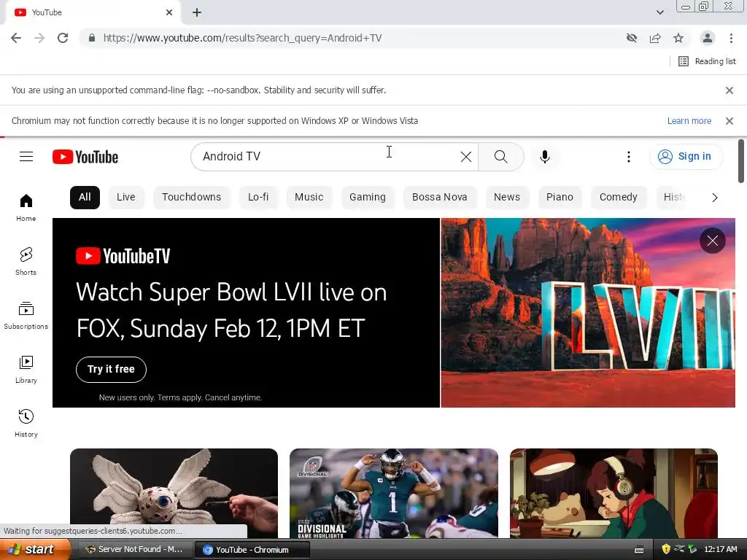This screenshot has height=560, width=747.
Task: Click the YouTube logo
Action: (85, 157)
